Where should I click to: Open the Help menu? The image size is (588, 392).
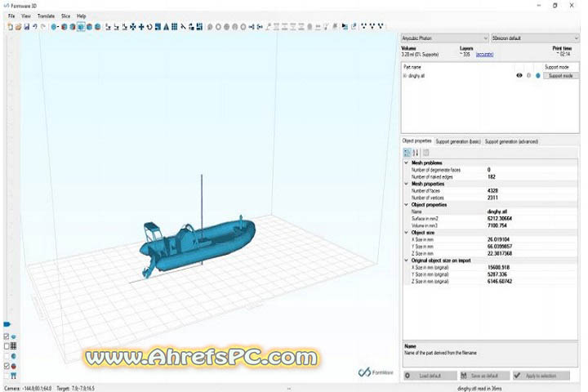tap(82, 16)
